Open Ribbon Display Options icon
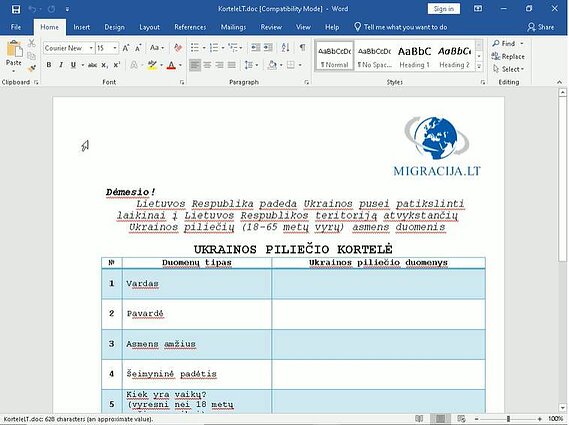The width and height of the screenshot is (569, 425). coord(478,9)
